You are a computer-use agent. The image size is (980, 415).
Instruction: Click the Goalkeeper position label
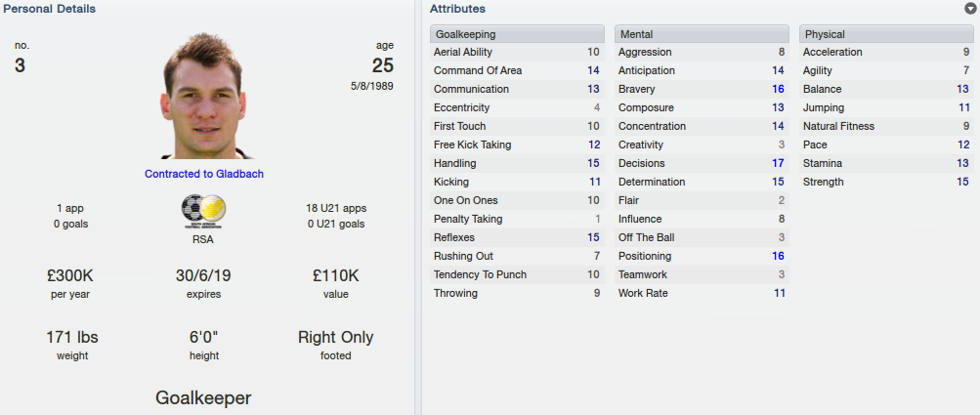tap(203, 398)
